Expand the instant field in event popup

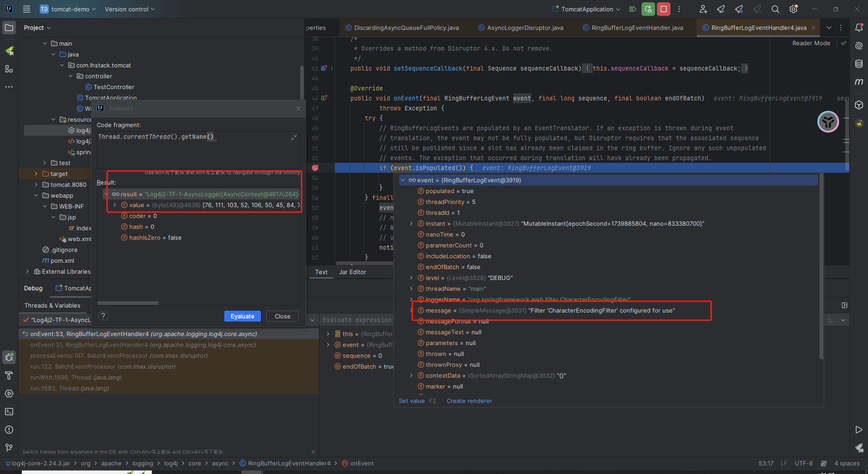tap(411, 224)
